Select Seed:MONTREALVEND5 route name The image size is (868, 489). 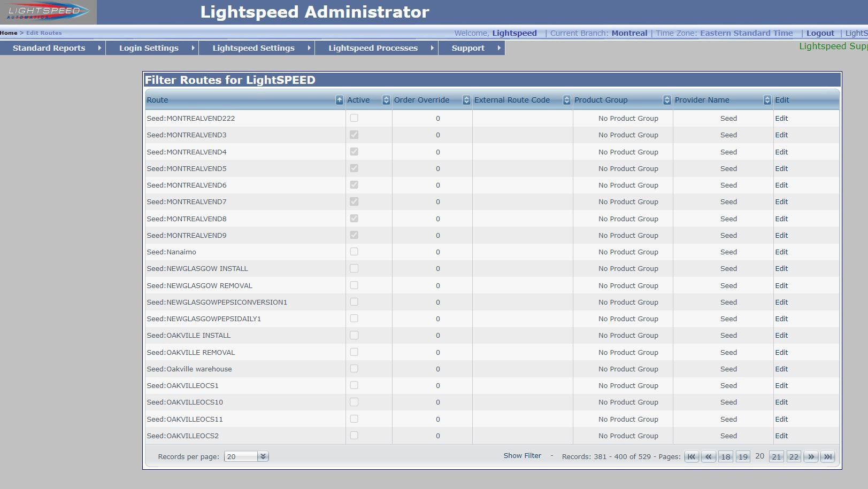[187, 168]
